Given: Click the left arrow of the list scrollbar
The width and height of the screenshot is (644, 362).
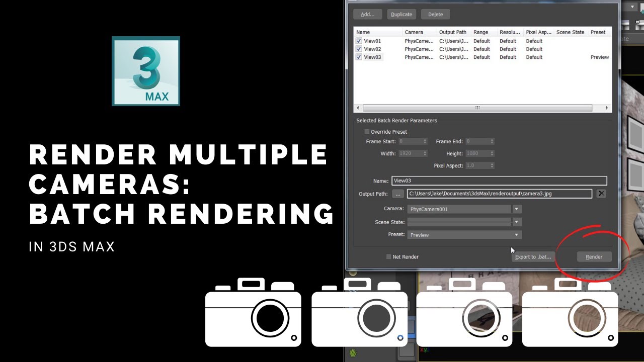Looking at the screenshot, I should (x=358, y=108).
